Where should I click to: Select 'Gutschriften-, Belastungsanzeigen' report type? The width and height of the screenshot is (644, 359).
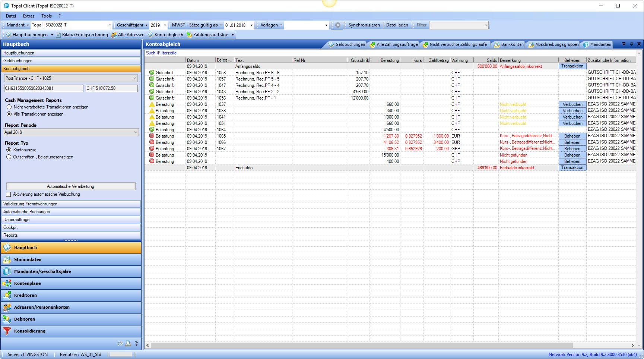tap(9, 157)
